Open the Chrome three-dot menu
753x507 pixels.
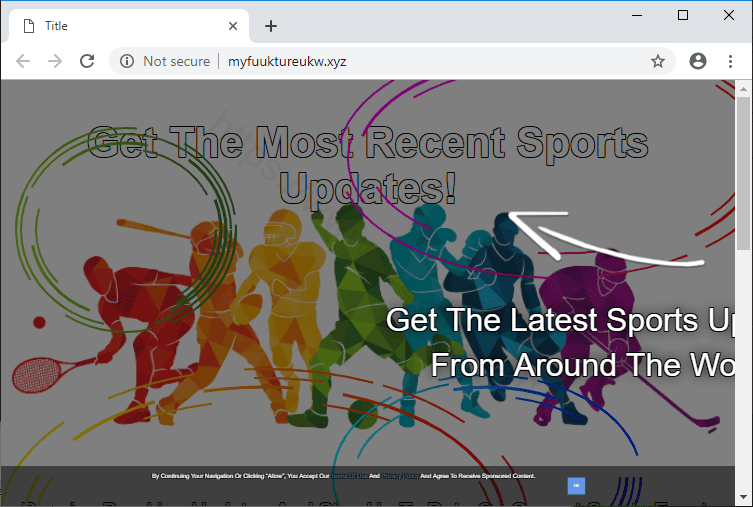click(x=730, y=61)
